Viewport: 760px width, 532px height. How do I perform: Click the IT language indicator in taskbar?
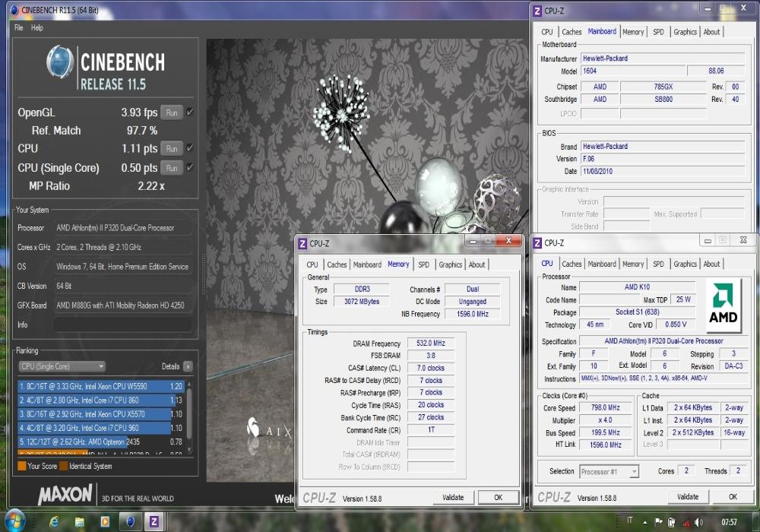click(x=629, y=521)
